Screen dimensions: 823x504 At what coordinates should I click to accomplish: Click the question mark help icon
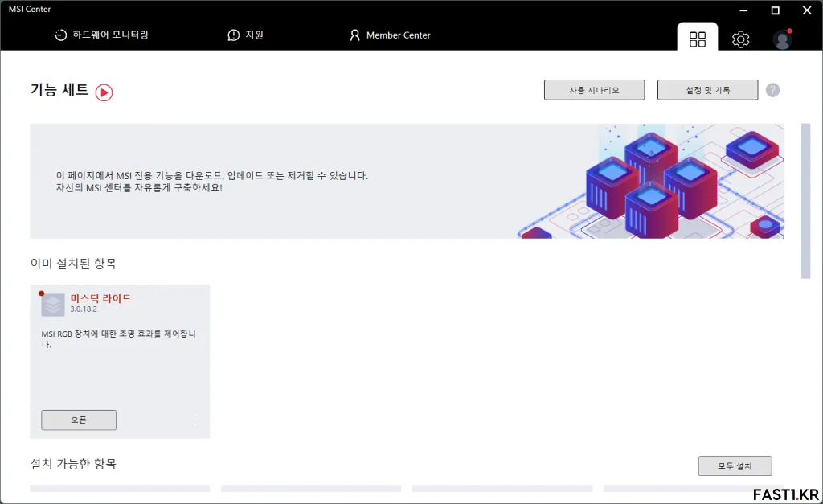[x=772, y=90]
